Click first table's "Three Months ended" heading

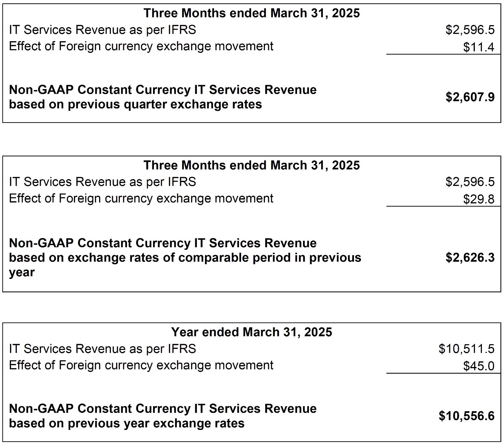(x=251, y=13)
